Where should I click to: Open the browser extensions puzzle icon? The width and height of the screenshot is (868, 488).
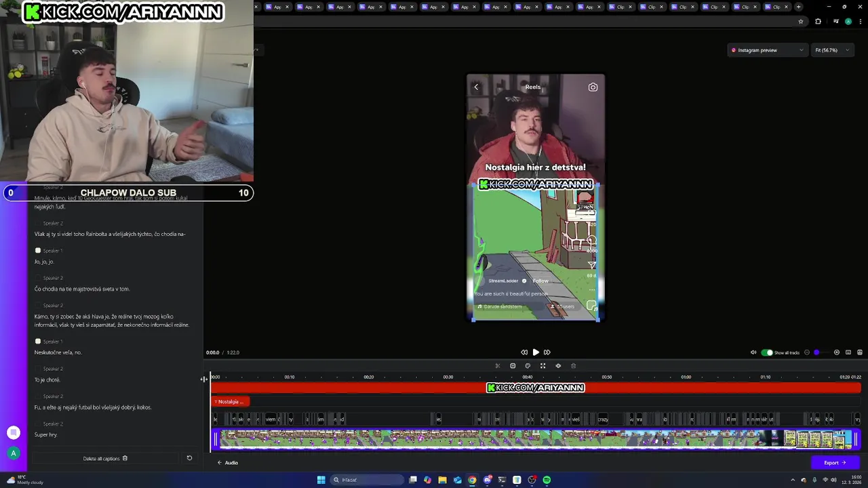818,21
